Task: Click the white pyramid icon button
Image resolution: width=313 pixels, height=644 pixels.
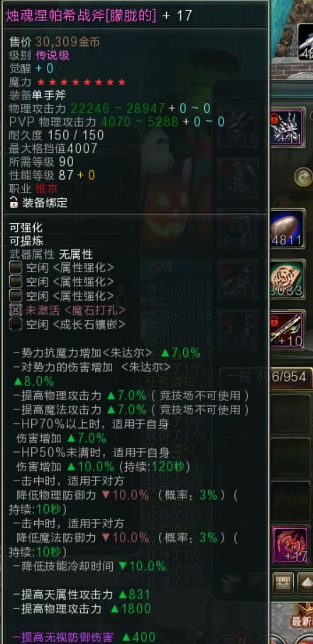Action: [x=305, y=583]
